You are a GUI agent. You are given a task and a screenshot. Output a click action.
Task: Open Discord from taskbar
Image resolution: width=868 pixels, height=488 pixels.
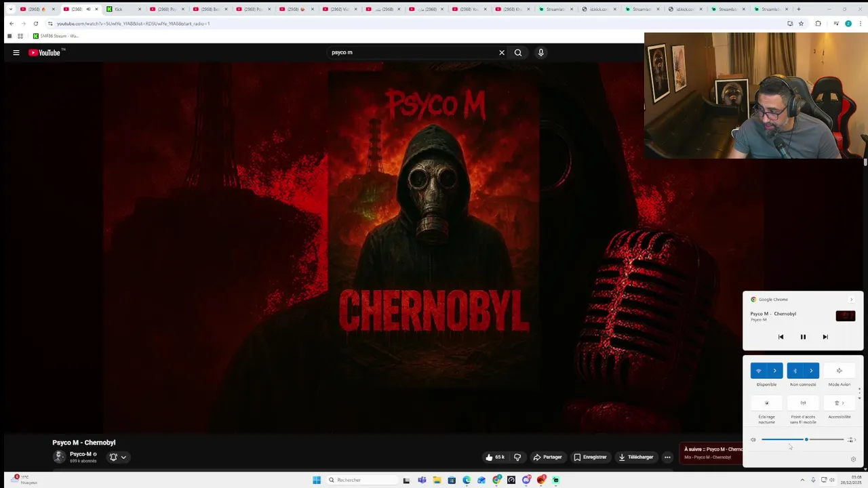(x=526, y=480)
